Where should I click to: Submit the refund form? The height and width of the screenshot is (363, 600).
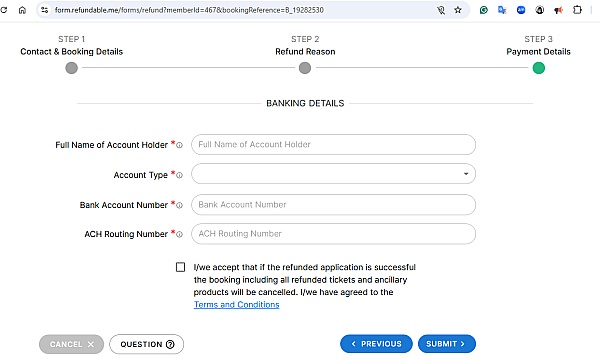pos(447,344)
